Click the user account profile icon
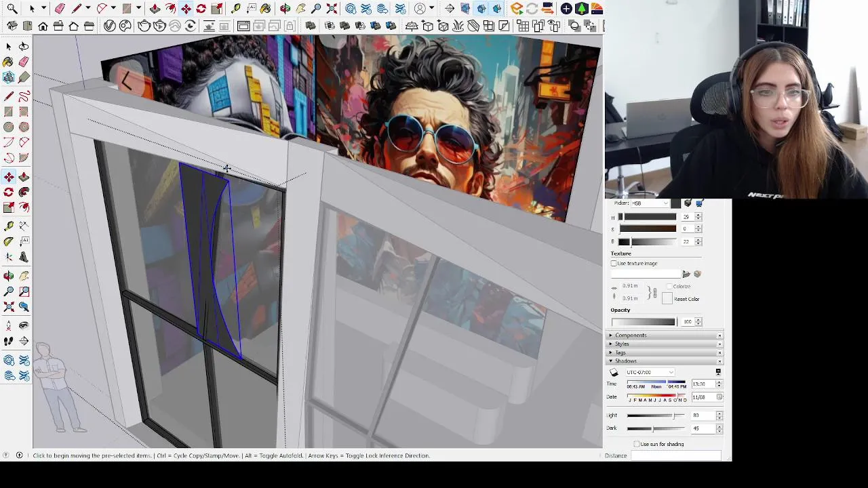The image size is (868, 488). pyautogui.click(x=420, y=9)
